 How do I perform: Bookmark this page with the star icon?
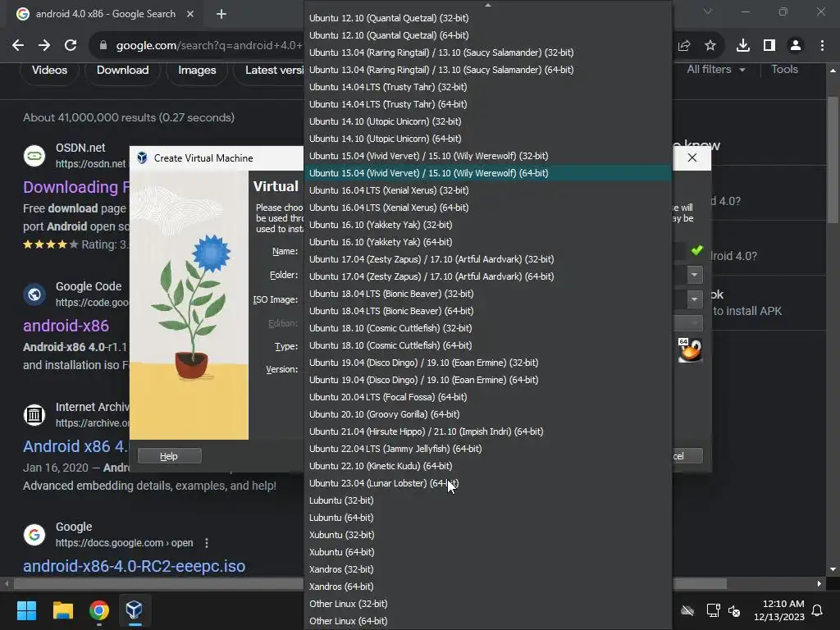[710, 46]
